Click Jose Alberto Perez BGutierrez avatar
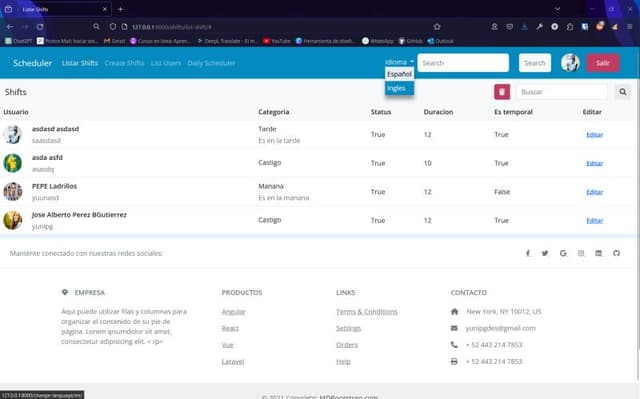 click(x=13, y=220)
